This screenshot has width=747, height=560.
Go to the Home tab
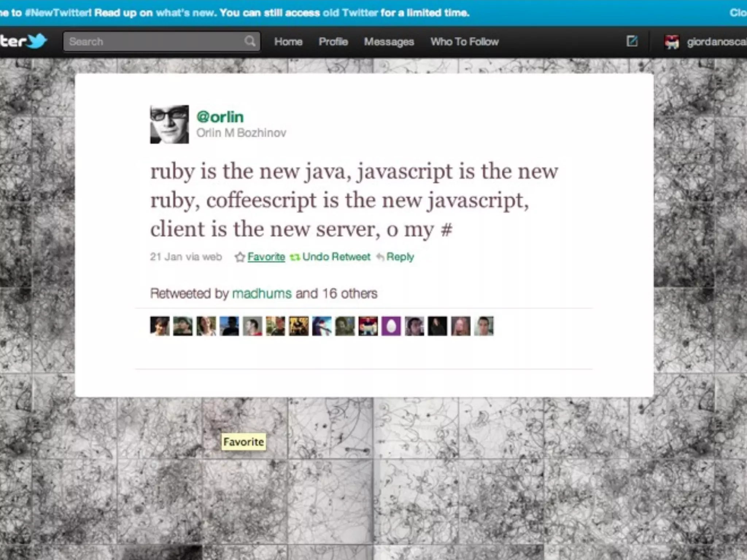point(288,42)
